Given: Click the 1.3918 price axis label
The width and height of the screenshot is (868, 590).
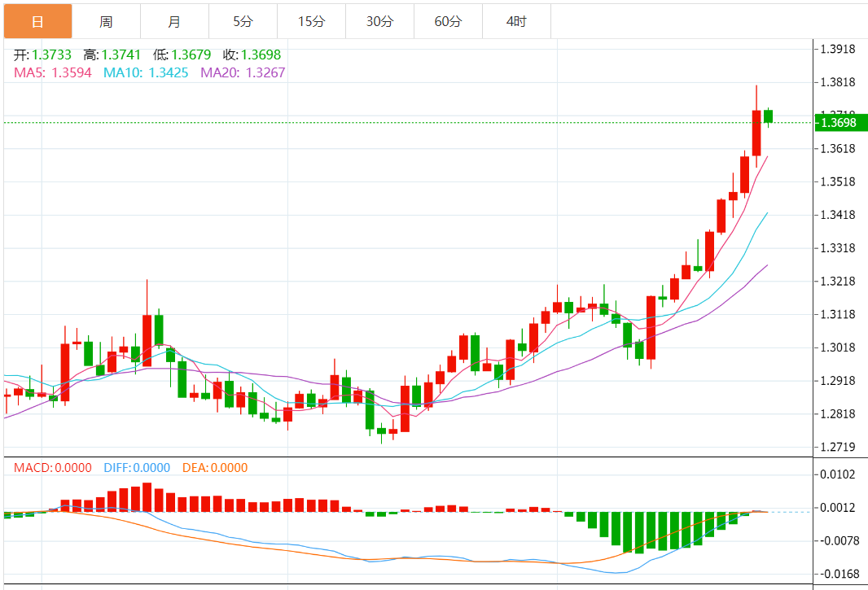Looking at the screenshot, I should point(838,49).
